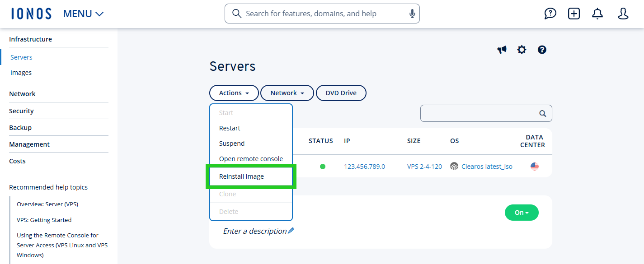Open Overview: Server (VPS) help topic
Screen dimensions: 644x264
47,204
